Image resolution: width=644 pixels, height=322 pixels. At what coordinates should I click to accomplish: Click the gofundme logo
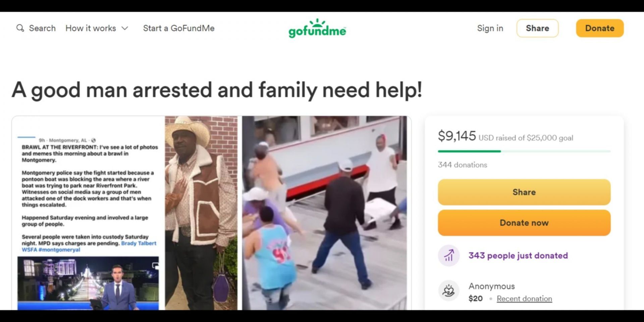coord(317,28)
